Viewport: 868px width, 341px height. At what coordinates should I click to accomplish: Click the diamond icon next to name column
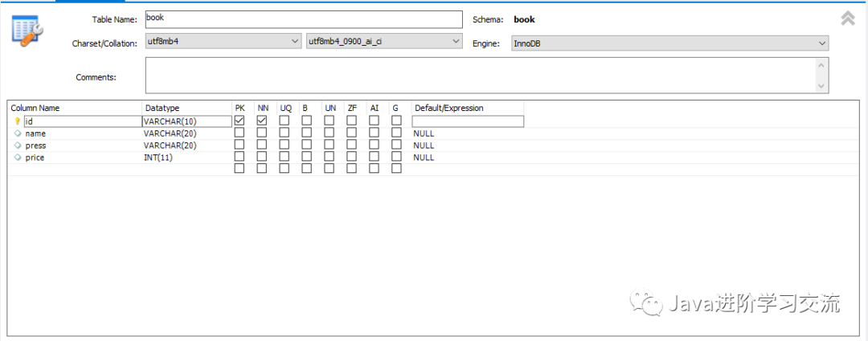click(18, 134)
